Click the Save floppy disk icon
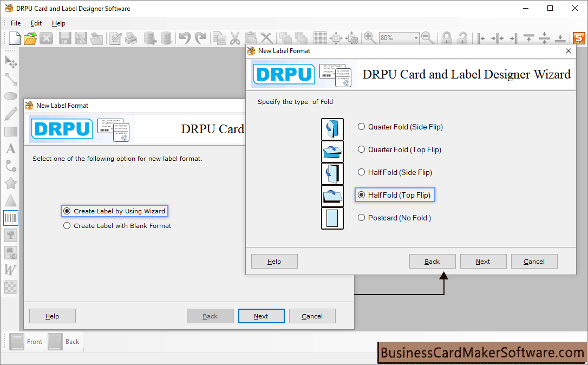This screenshot has height=365, width=588. pyautogui.click(x=65, y=38)
